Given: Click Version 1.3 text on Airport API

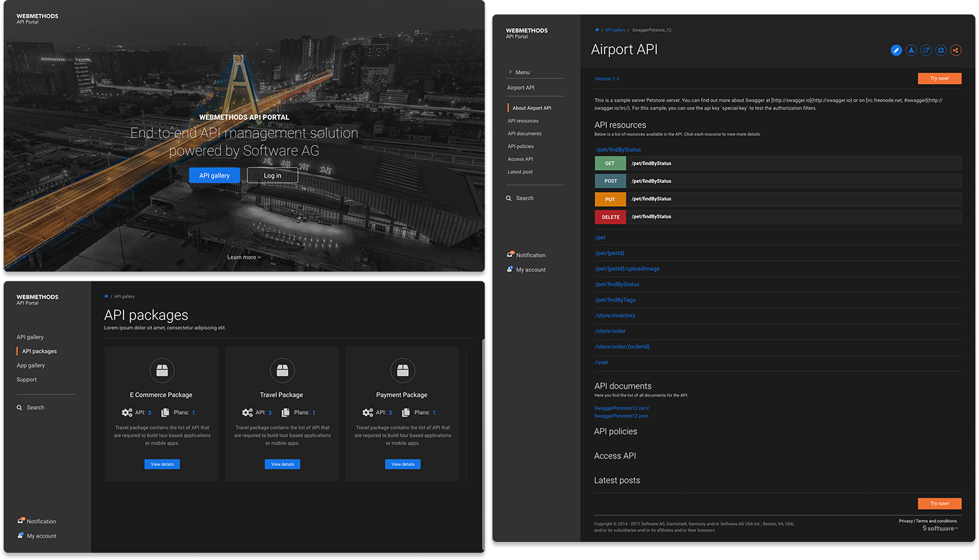Looking at the screenshot, I should [606, 79].
